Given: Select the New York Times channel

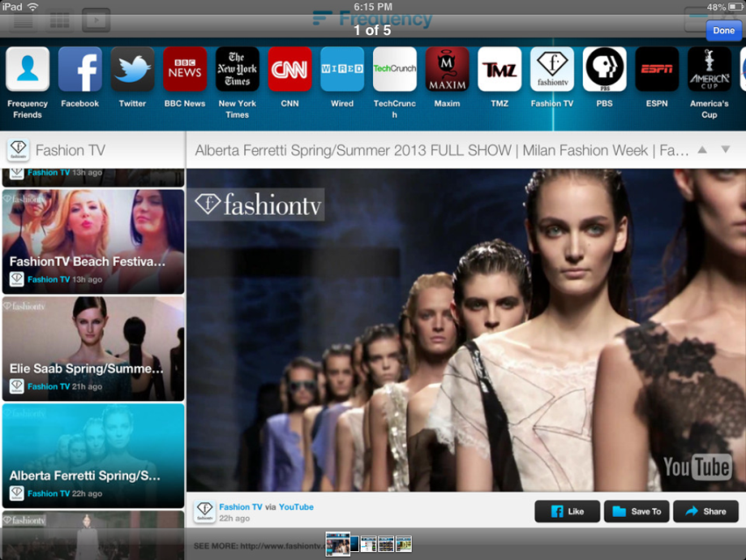Looking at the screenshot, I should pyautogui.click(x=238, y=69).
